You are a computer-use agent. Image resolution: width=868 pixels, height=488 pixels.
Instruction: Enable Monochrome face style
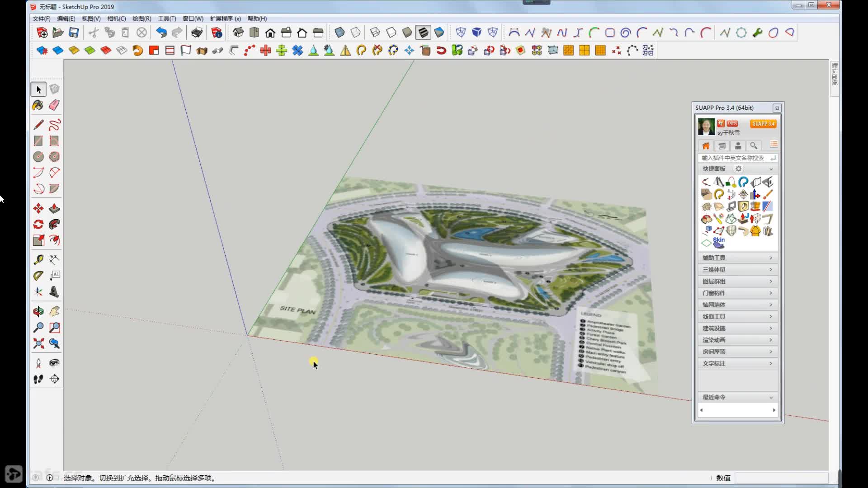pyautogui.click(x=439, y=33)
